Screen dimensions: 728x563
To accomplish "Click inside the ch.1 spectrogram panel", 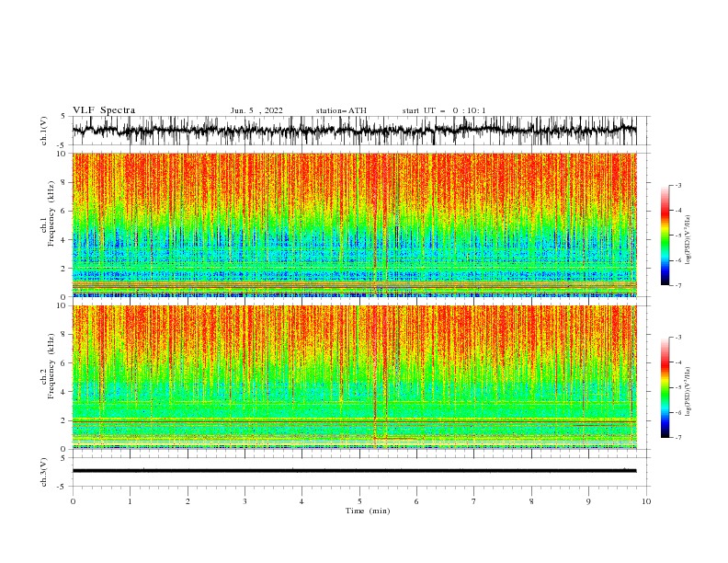I will (x=354, y=224).
